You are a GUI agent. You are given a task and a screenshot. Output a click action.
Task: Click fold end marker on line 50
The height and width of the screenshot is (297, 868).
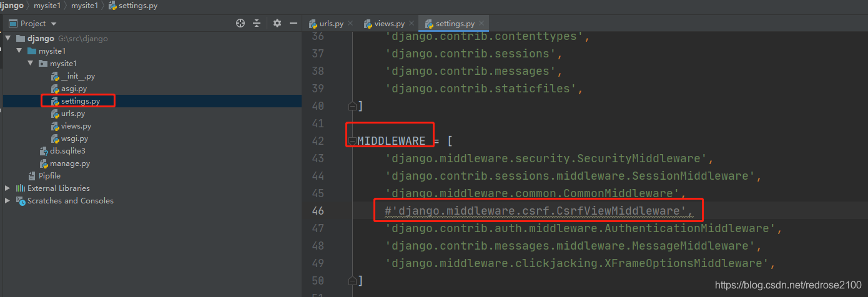[x=352, y=281]
